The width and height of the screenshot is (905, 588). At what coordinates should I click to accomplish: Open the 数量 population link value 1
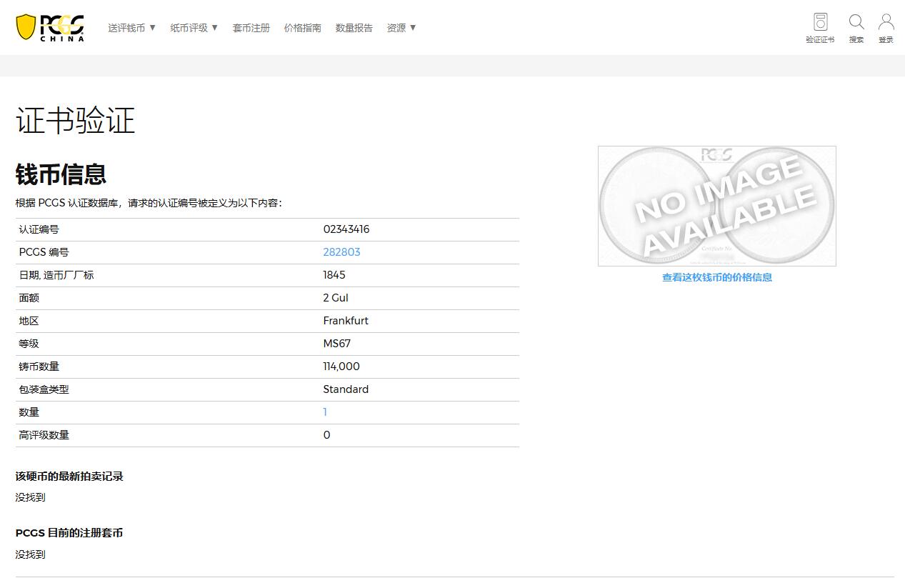(325, 412)
